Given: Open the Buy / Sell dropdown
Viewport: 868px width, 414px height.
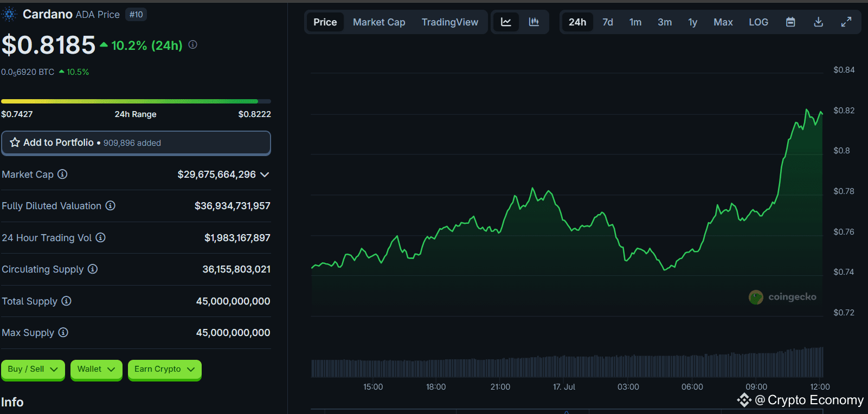Looking at the screenshot, I should tap(33, 369).
